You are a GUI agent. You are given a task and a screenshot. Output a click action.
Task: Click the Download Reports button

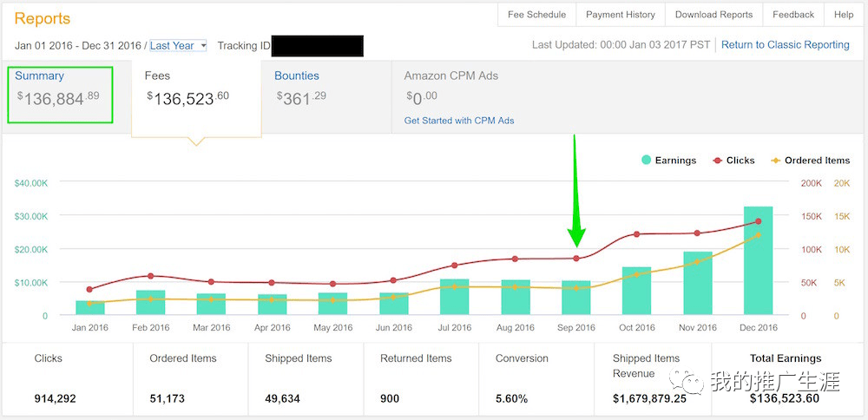(713, 15)
